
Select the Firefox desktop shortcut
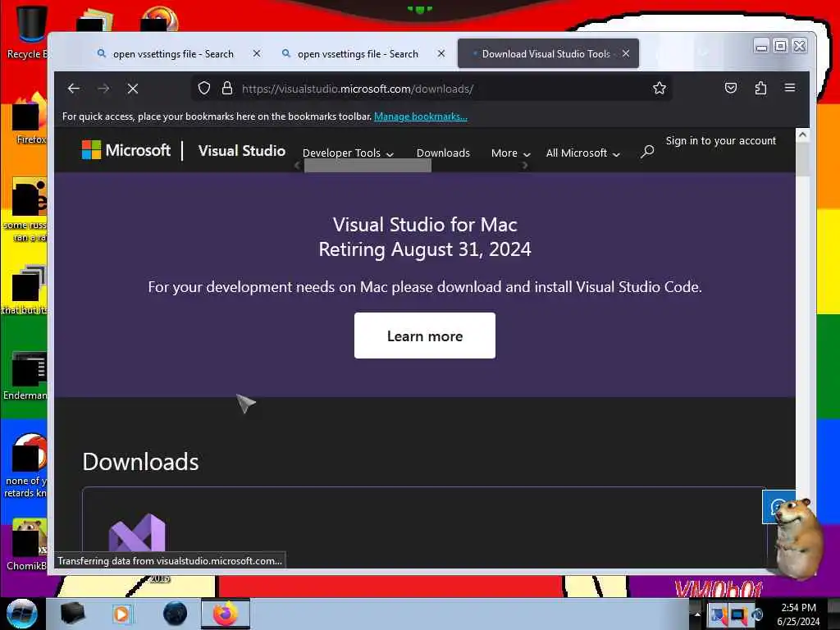click(30, 119)
